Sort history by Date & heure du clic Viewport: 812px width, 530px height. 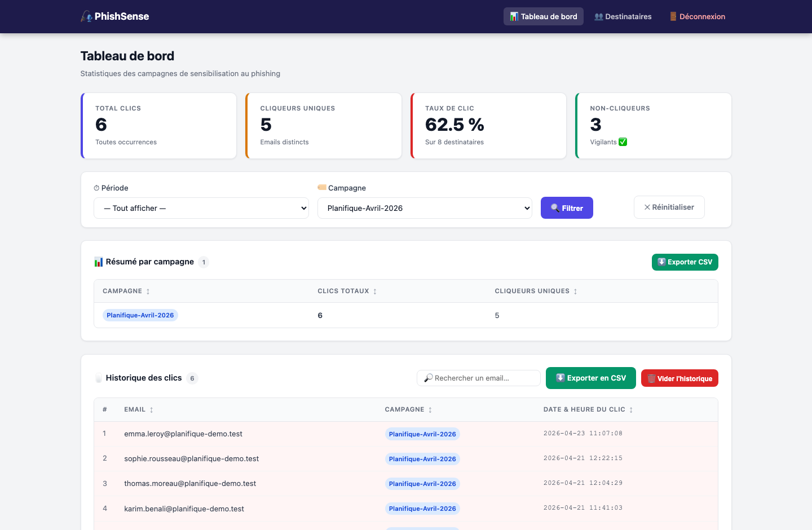pos(588,409)
